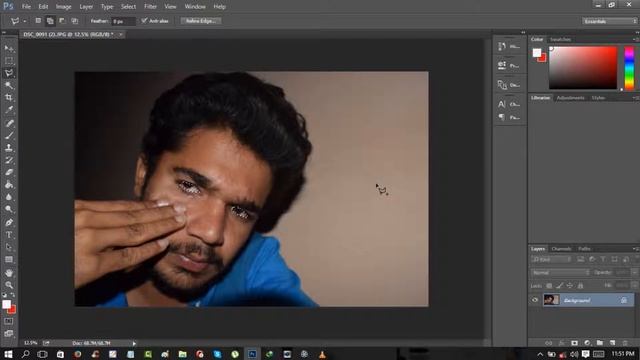640x360 pixels.
Task: Select the History Brush tool
Action: 9,160
